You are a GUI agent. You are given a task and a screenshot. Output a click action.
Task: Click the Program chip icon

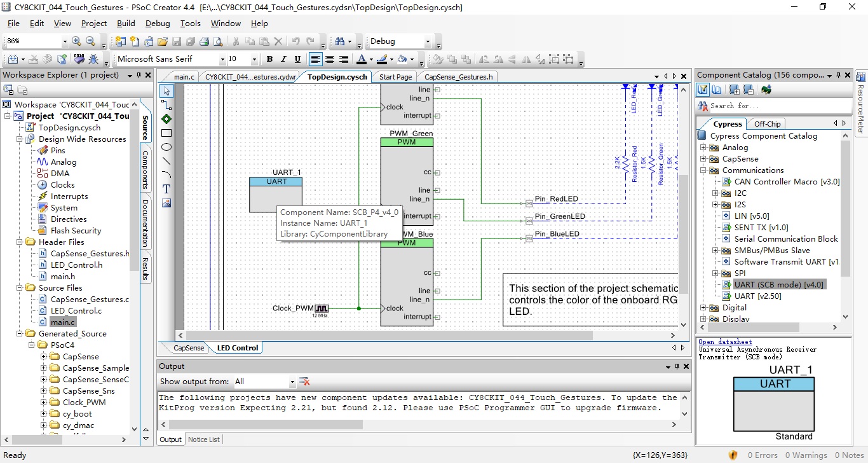pos(79,59)
